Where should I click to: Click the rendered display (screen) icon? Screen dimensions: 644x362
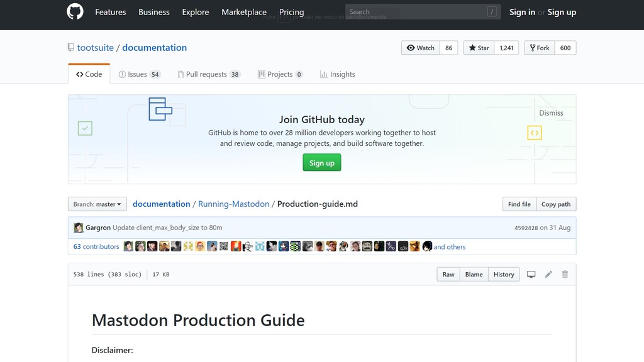pyautogui.click(x=531, y=274)
